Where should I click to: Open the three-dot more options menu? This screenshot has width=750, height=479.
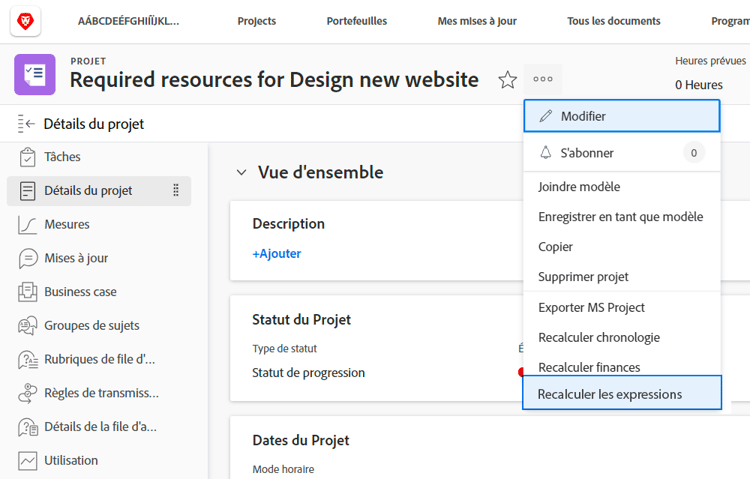(x=543, y=79)
